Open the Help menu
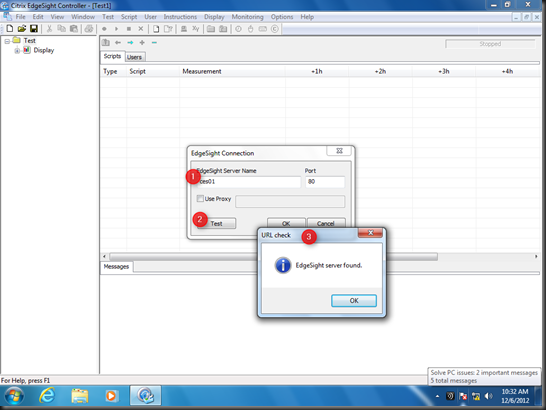 pyautogui.click(x=307, y=17)
